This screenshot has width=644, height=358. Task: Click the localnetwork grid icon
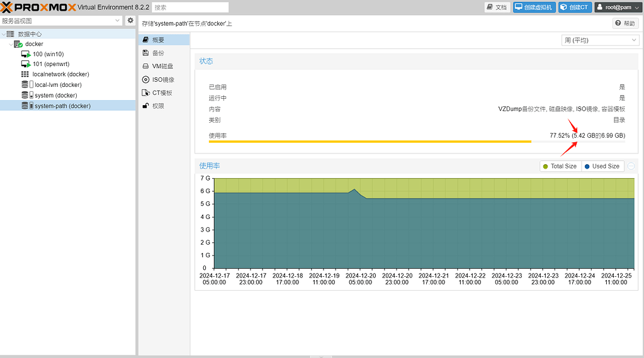point(25,74)
